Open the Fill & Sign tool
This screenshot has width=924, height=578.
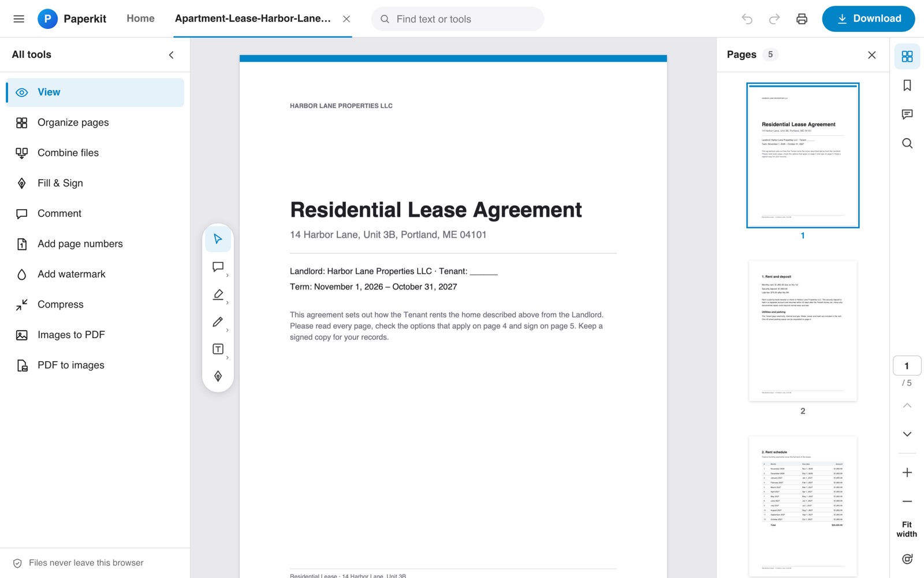[x=95, y=183]
